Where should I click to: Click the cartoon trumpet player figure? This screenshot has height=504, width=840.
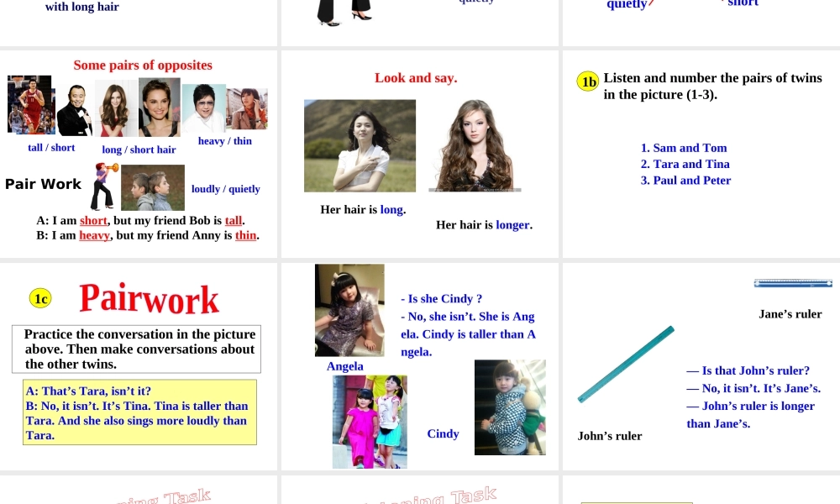(102, 186)
